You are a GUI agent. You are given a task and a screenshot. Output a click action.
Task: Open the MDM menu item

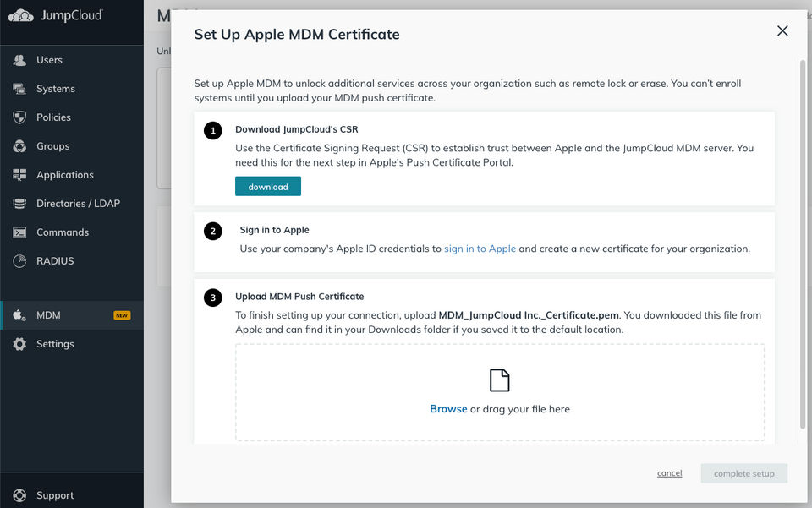point(48,315)
